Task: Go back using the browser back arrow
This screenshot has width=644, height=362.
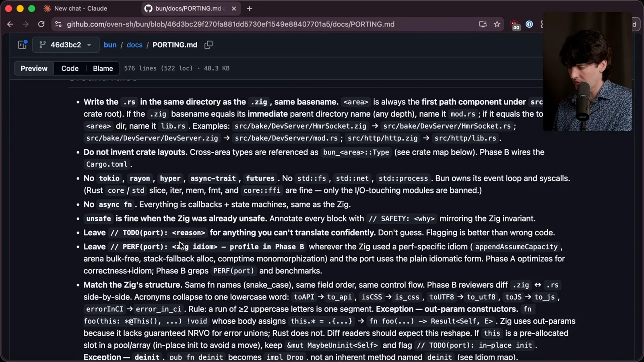Action: tap(10, 24)
